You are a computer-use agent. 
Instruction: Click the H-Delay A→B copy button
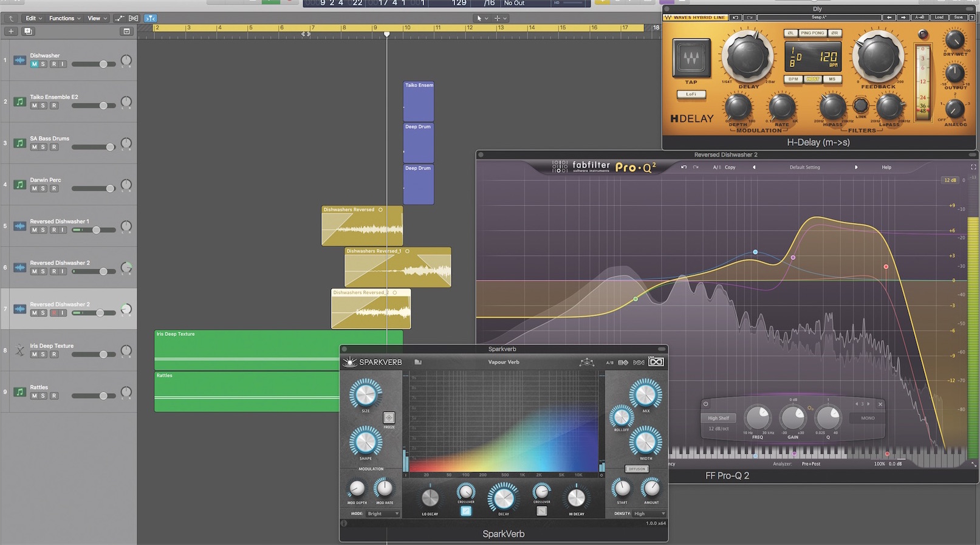(x=920, y=18)
